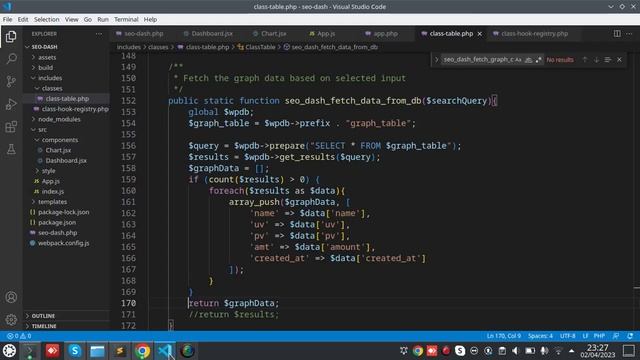Open the Testing flask view
This screenshot has width=640, height=360.
[11, 149]
